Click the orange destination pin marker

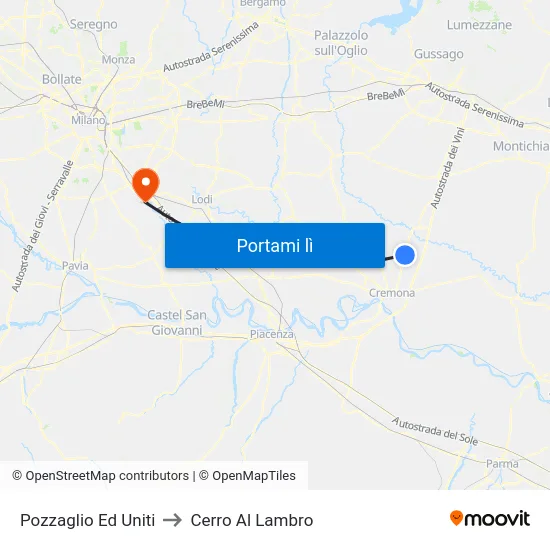click(x=146, y=185)
